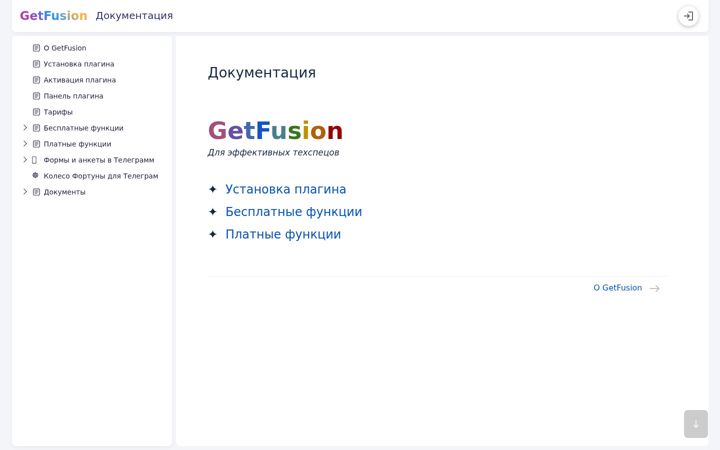Click the GetFusion logo in header

pos(53,16)
